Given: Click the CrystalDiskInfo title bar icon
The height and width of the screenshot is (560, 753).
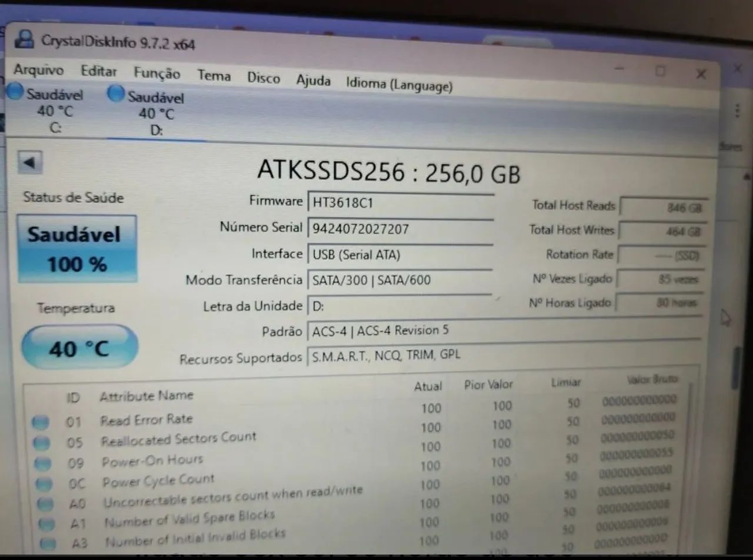Looking at the screenshot, I should (24, 39).
